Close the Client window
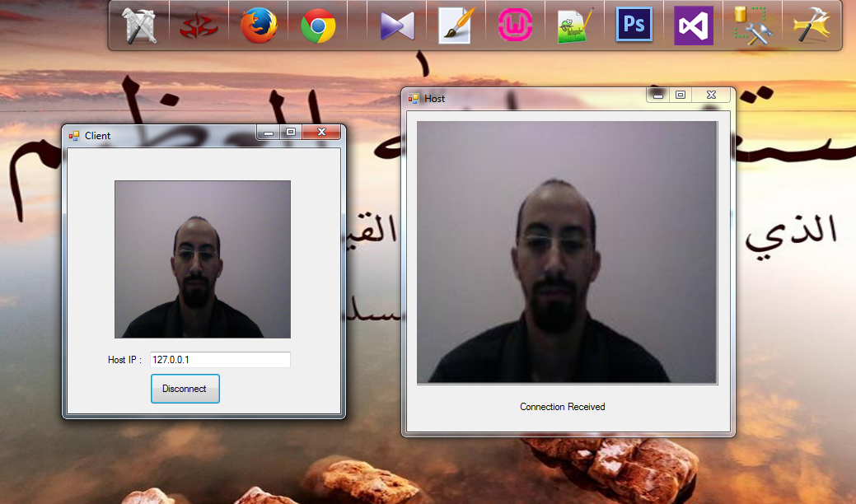Screen dimensions: 856x504 coord(321,132)
